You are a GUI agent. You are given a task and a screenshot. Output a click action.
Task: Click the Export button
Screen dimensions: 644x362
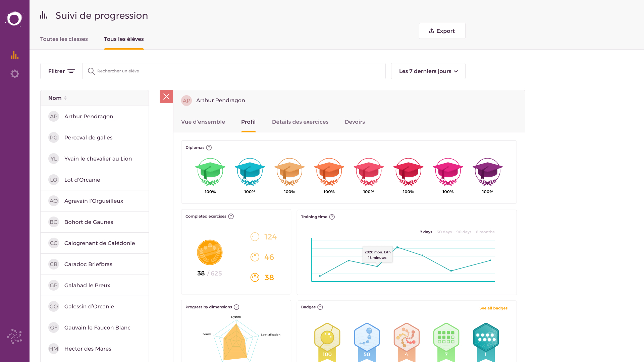(x=442, y=31)
